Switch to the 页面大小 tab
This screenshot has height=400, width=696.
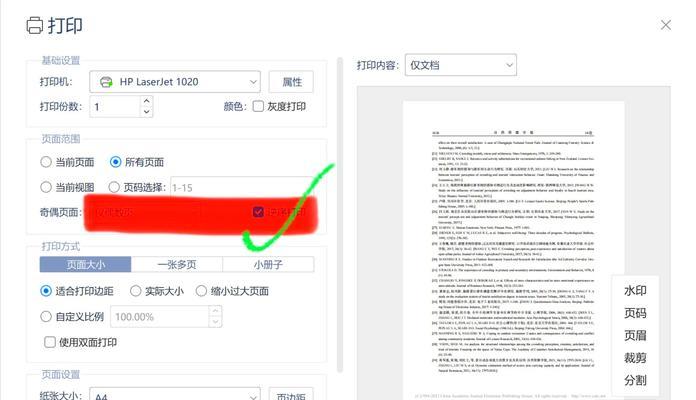click(86, 265)
